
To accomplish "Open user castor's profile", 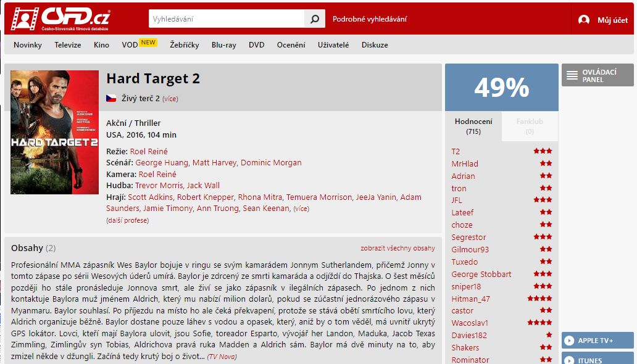I will coord(462,311).
